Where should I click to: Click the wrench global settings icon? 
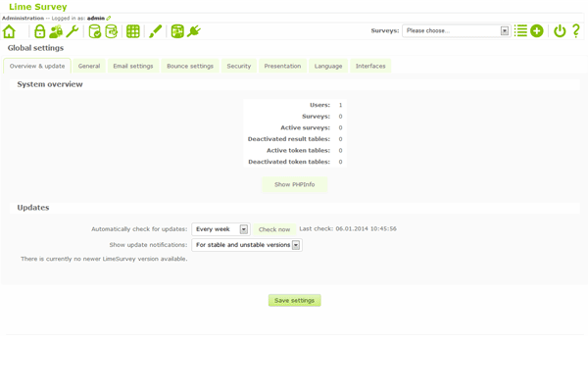(73, 31)
